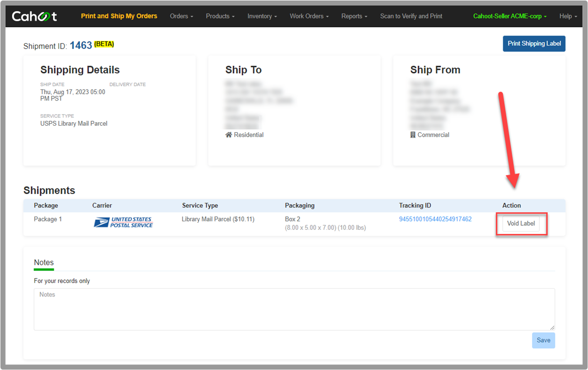Click the ship date Thu, Aug 17, 2023
The image size is (588, 370).
[x=73, y=96]
